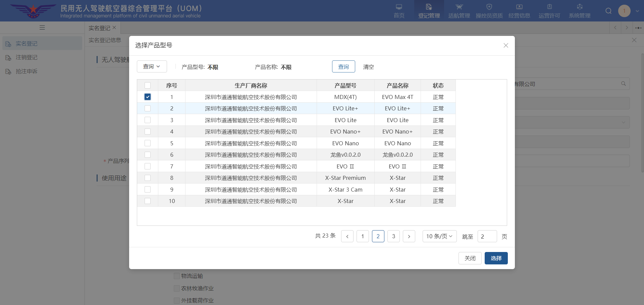Open 适航管理 in the top navigation
Image resolution: width=644 pixels, height=305 pixels.
point(459,11)
